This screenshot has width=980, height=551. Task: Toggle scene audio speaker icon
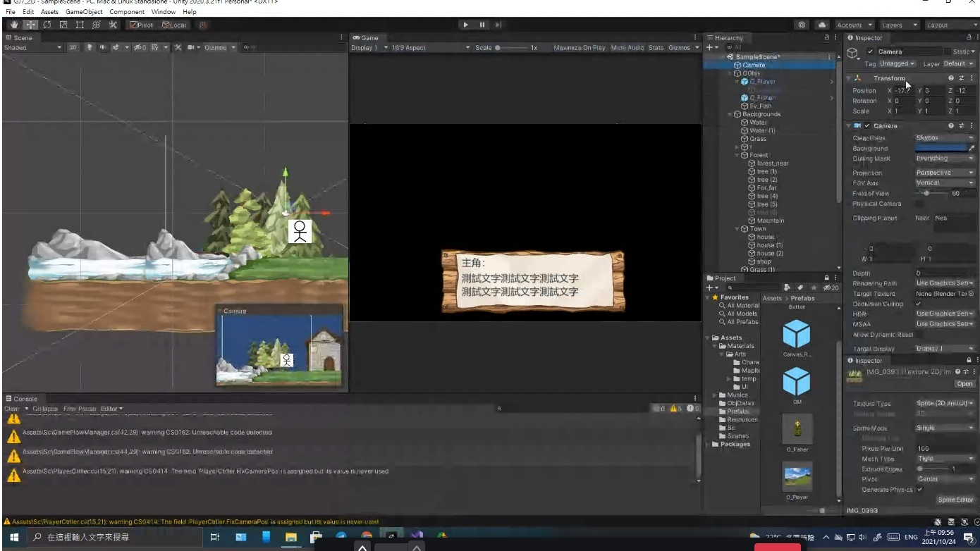coord(102,48)
